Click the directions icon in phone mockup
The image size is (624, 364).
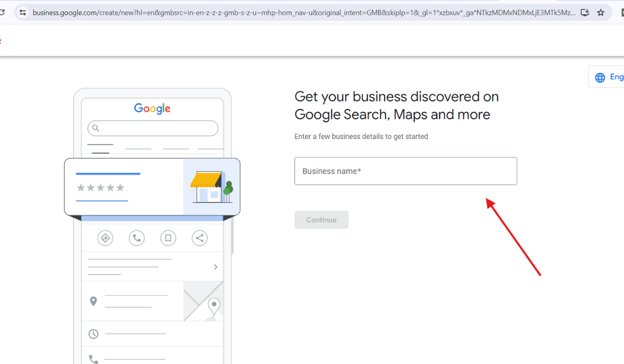click(x=106, y=238)
